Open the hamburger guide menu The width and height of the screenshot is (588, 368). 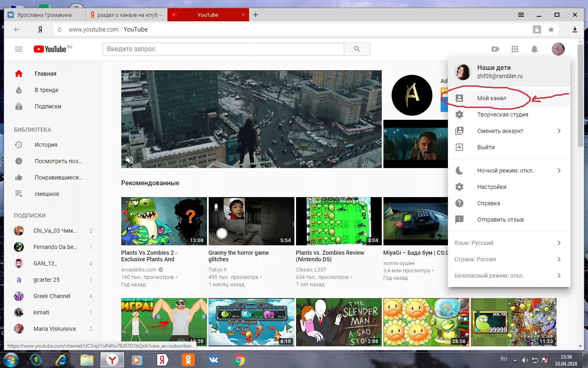[19, 49]
